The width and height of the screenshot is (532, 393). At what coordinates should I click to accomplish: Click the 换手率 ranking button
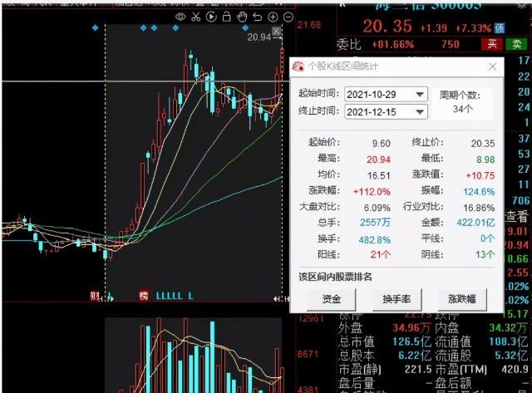(397, 299)
